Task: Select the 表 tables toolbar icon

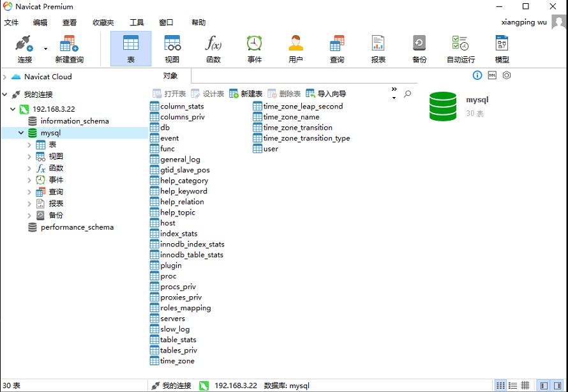Action: tap(131, 49)
